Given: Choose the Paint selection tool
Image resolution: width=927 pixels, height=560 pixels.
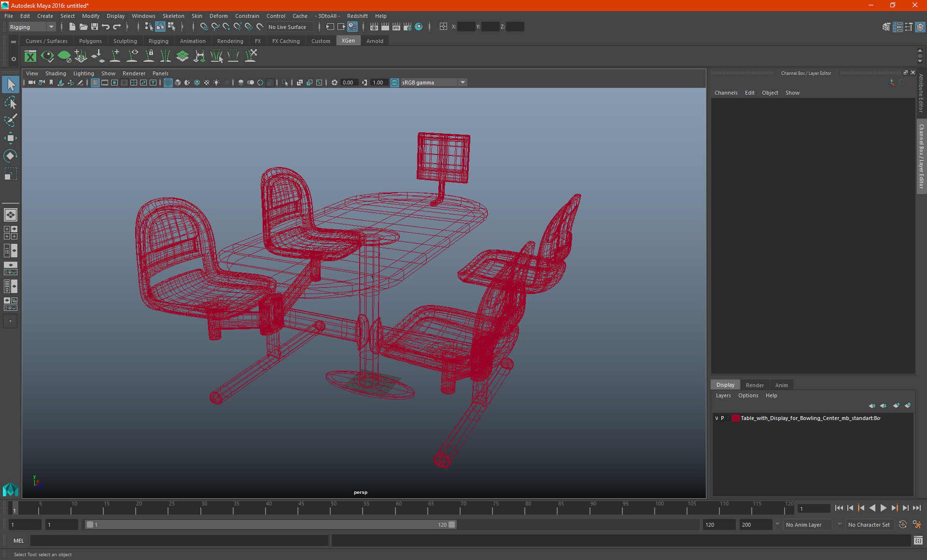Looking at the screenshot, I should coord(11,120).
